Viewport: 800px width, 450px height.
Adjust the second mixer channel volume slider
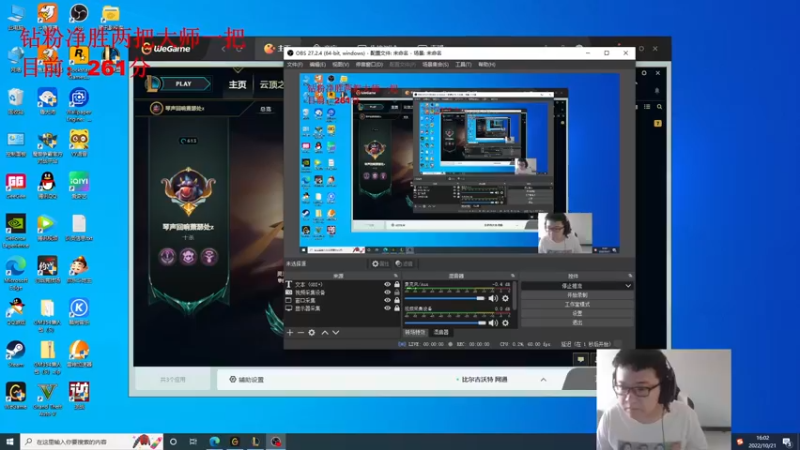[x=444, y=322]
